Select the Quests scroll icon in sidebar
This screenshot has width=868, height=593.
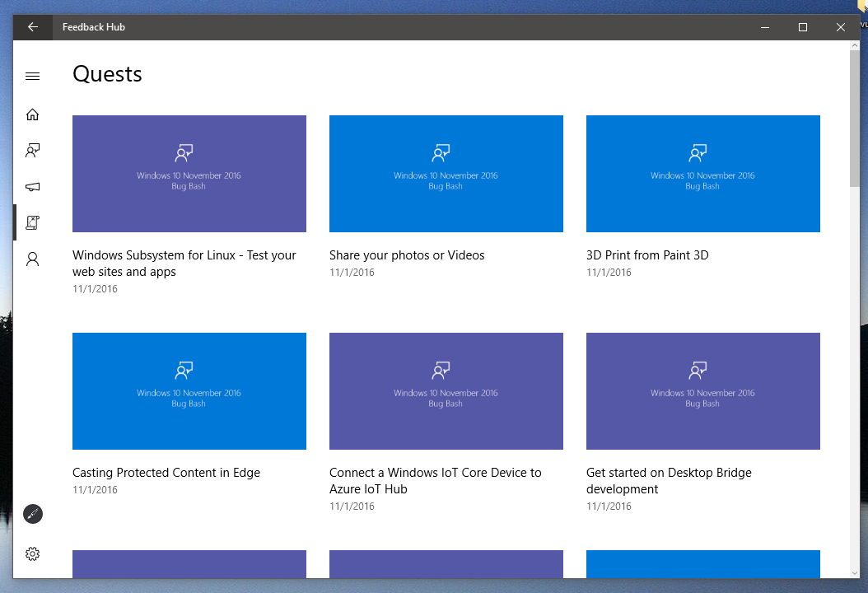click(33, 222)
